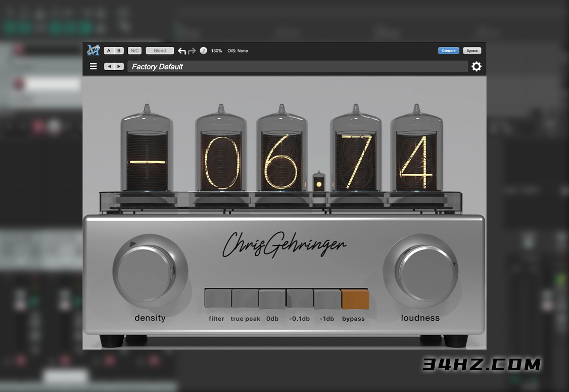Go to the next preset
Viewport: 569px width, 392px height.
(x=119, y=66)
